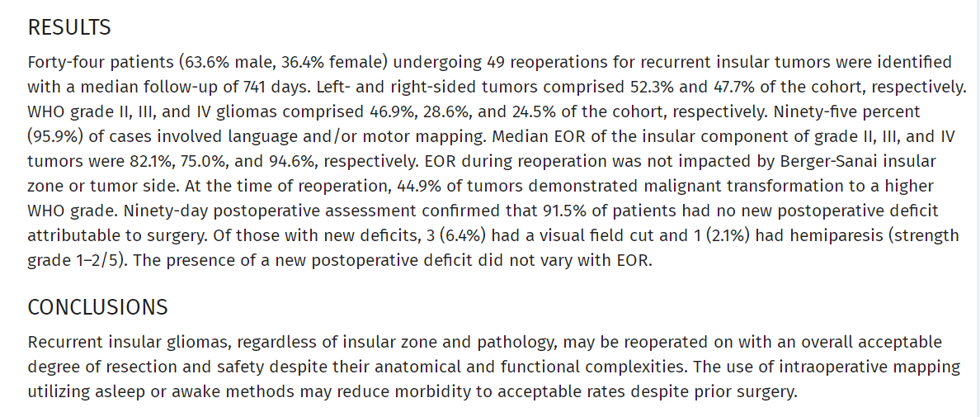Click the CONCLUSIONS section heading
The height and width of the screenshot is (417, 980).
(97, 308)
